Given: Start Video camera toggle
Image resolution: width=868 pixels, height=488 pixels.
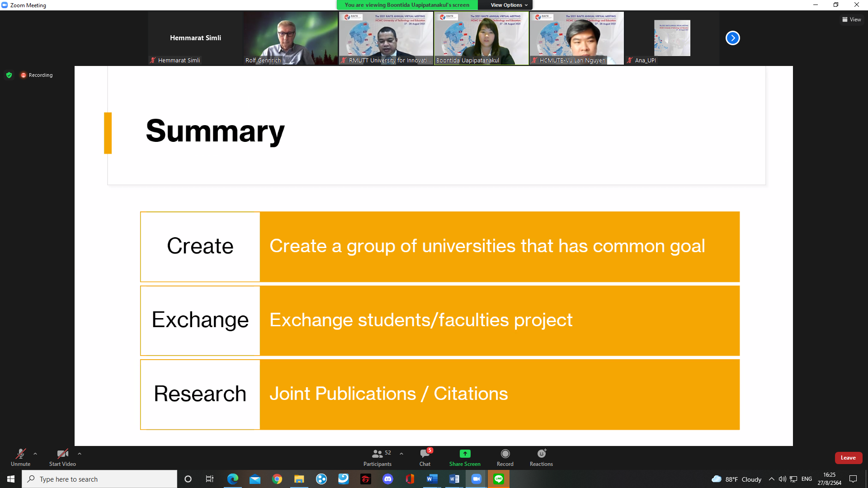Looking at the screenshot, I should pyautogui.click(x=62, y=457).
